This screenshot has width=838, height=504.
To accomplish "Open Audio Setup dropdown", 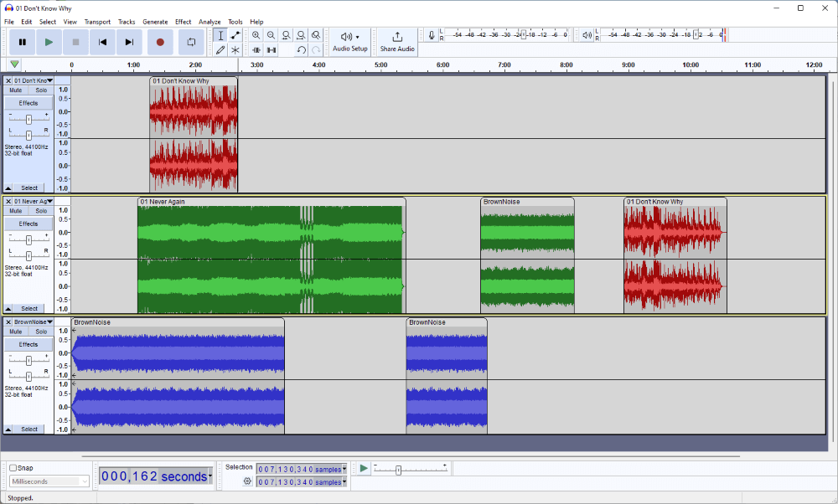I will (x=350, y=42).
